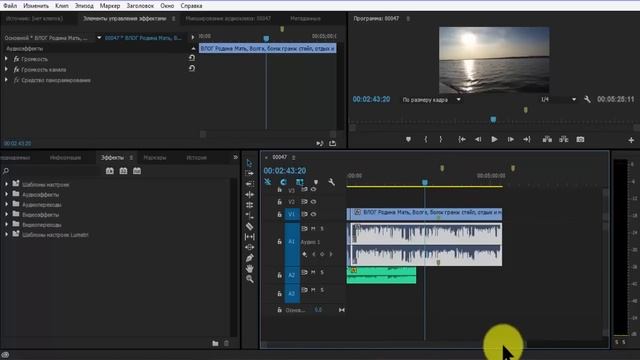Image resolution: width=640 pixels, height=360 pixels.
Task: Click the new custom bin folder icon
Action: (x=215, y=343)
